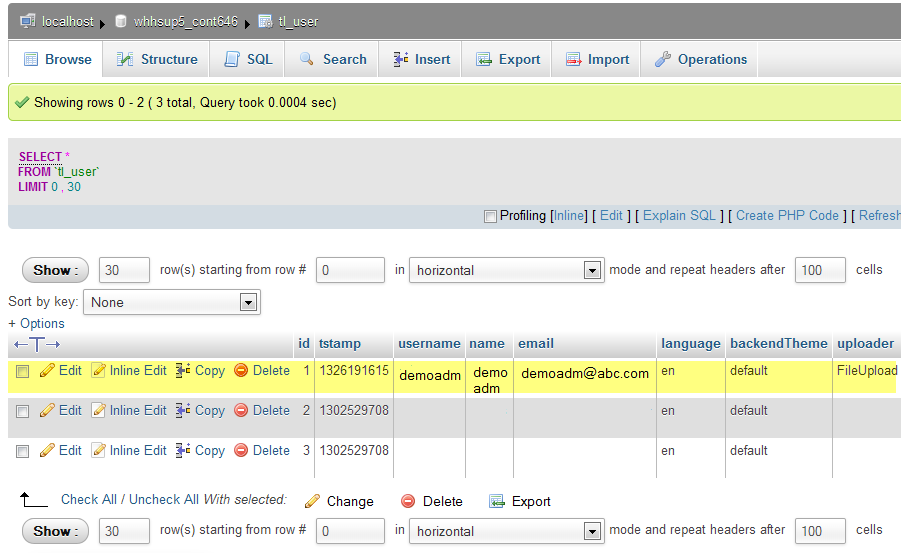Enable the Profiling checkbox
Screen dimensions: 901x553
(x=490, y=216)
